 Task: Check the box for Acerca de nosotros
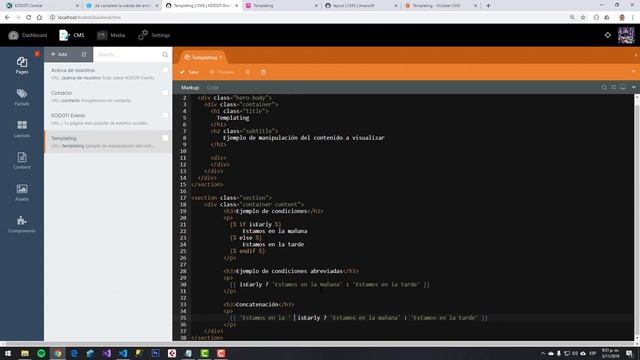tap(165, 70)
